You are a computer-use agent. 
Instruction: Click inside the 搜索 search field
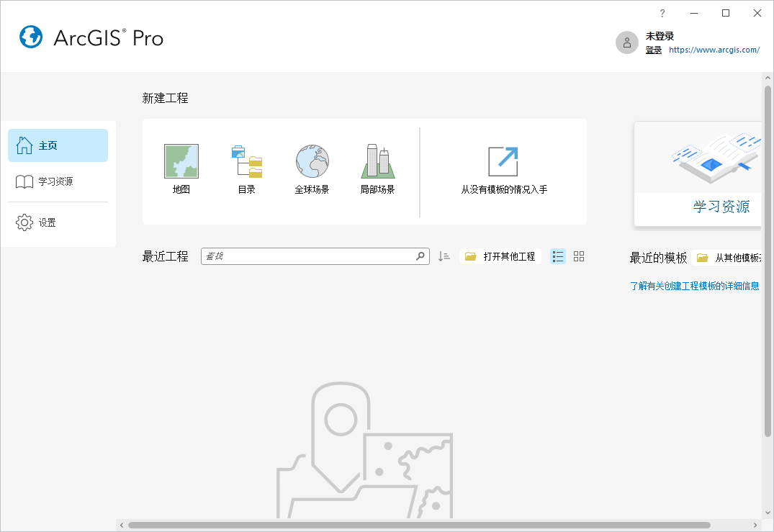pyautogui.click(x=310, y=256)
